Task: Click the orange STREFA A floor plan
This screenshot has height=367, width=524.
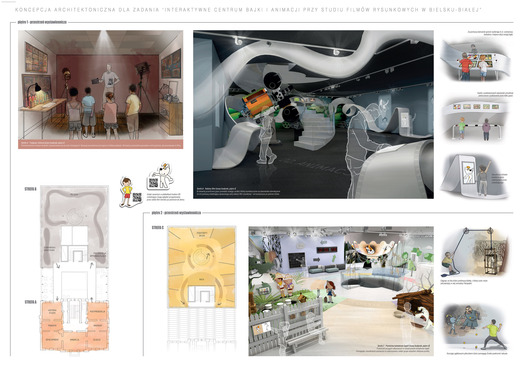Action: coord(75,327)
